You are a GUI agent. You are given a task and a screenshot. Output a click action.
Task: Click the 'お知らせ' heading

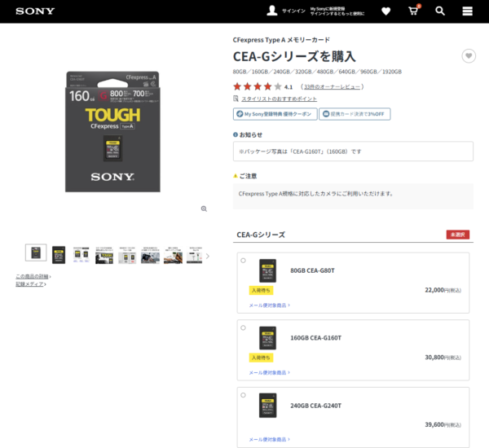251,134
